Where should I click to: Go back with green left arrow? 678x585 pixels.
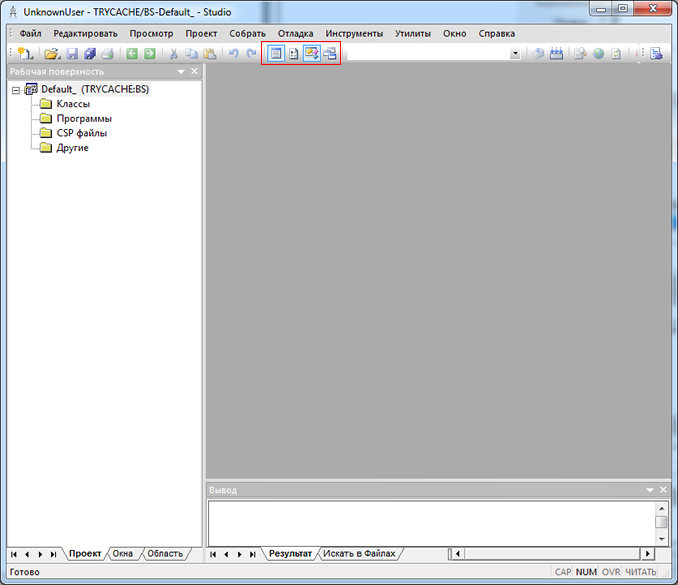pos(132,54)
